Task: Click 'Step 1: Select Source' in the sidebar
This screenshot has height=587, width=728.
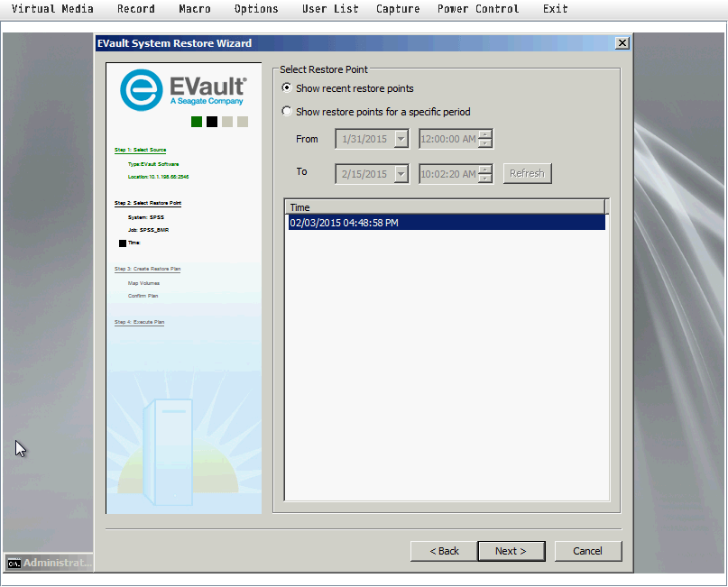Action: [140, 150]
